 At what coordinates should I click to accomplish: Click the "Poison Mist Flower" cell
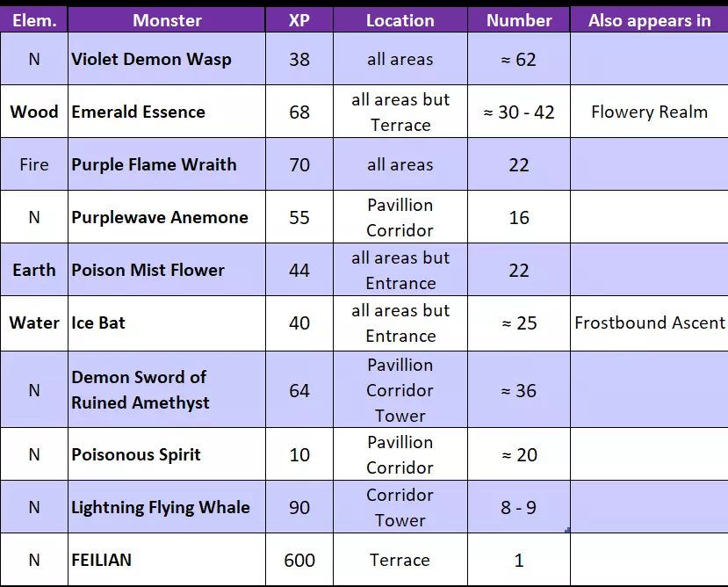click(x=148, y=270)
